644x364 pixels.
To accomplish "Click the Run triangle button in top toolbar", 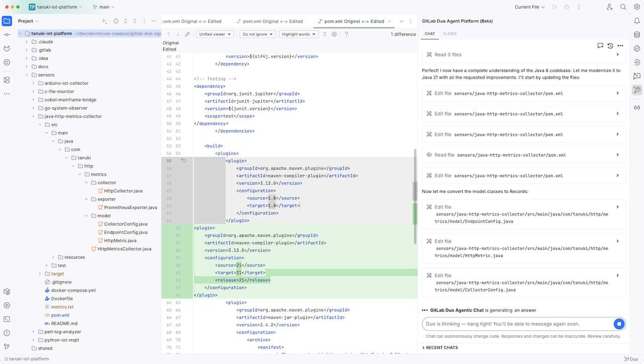I will point(554,7).
